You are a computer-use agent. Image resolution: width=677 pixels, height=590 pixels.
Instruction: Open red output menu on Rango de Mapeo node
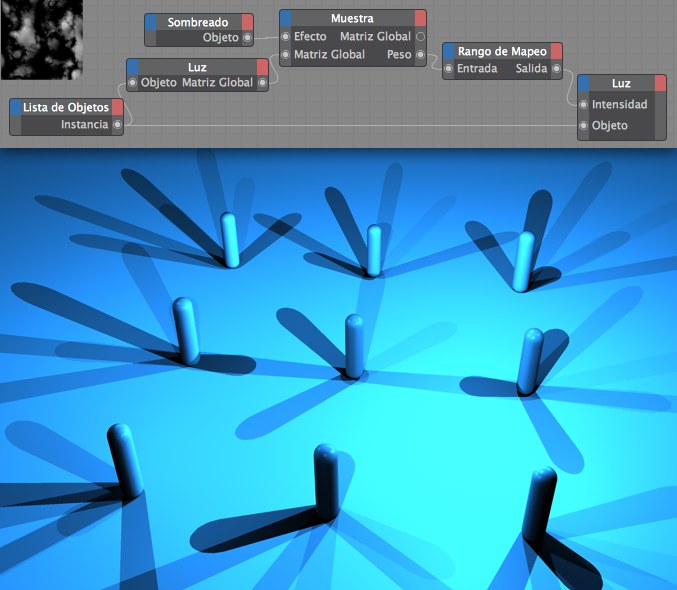pyautogui.click(x=557, y=51)
